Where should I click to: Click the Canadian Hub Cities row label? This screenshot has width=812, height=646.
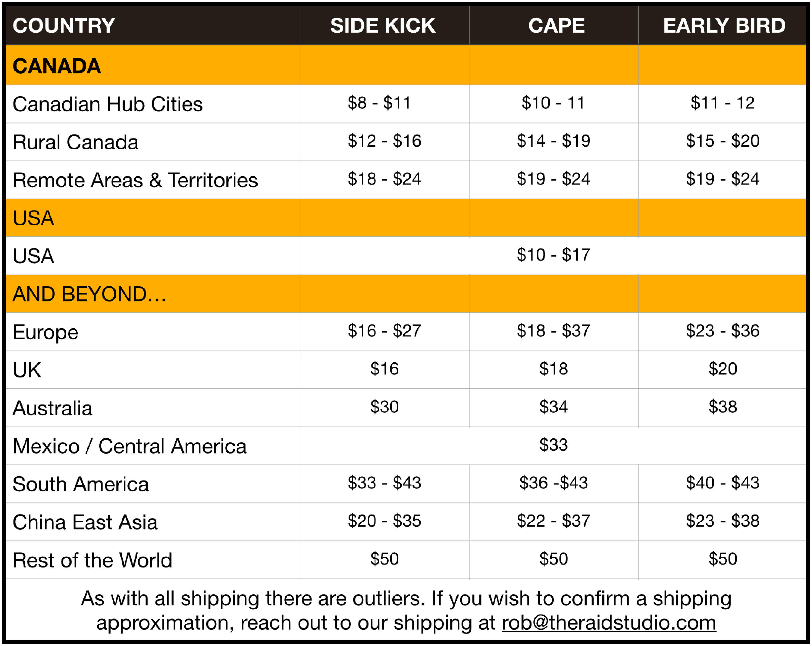[x=108, y=104]
